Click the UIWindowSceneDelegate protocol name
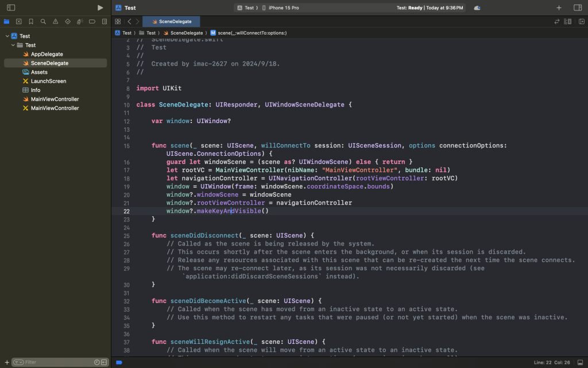 pyautogui.click(x=304, y=105)
